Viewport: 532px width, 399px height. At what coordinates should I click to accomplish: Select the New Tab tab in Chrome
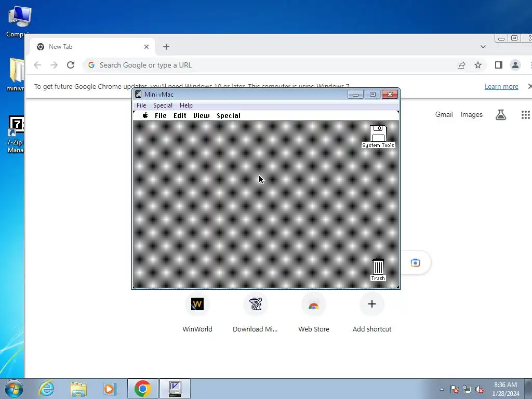pos(91,47)
